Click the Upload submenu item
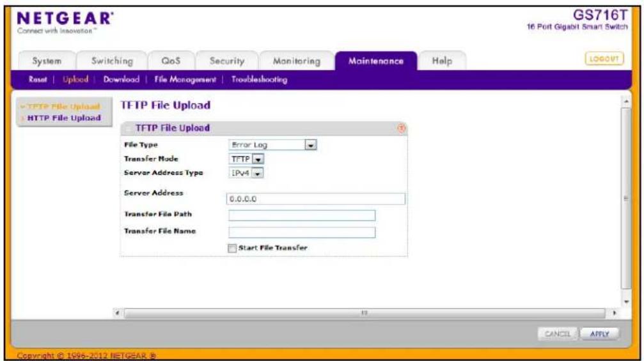The height and width of the screenshot is (361, 644). pyautogui.click(x=75, y=80)
